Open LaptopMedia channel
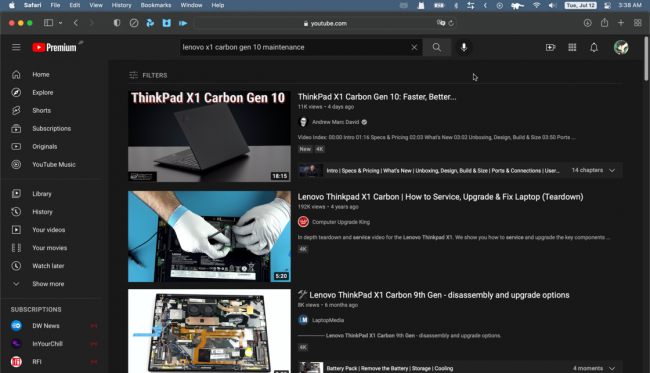The height and width of the screenshot is (373, 650). 327,320
